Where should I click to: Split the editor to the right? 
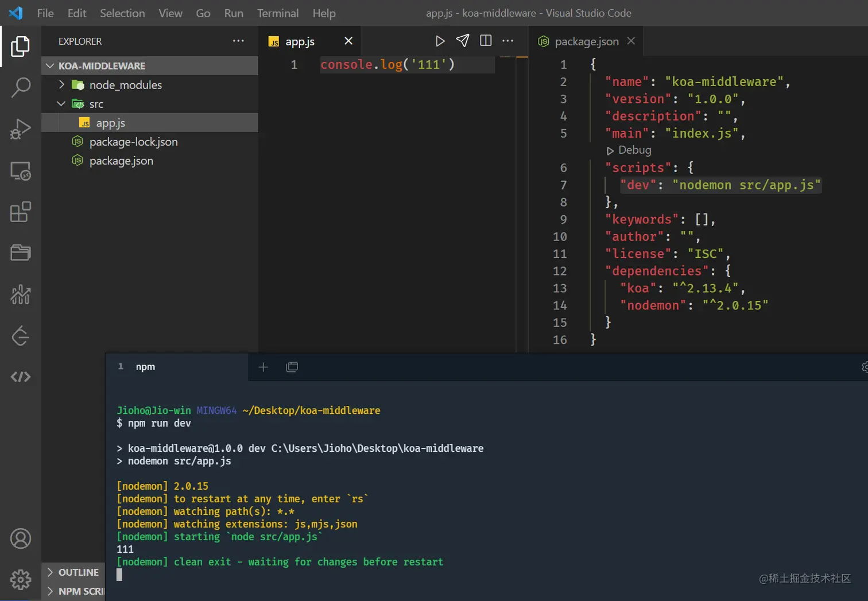(486, 40)
